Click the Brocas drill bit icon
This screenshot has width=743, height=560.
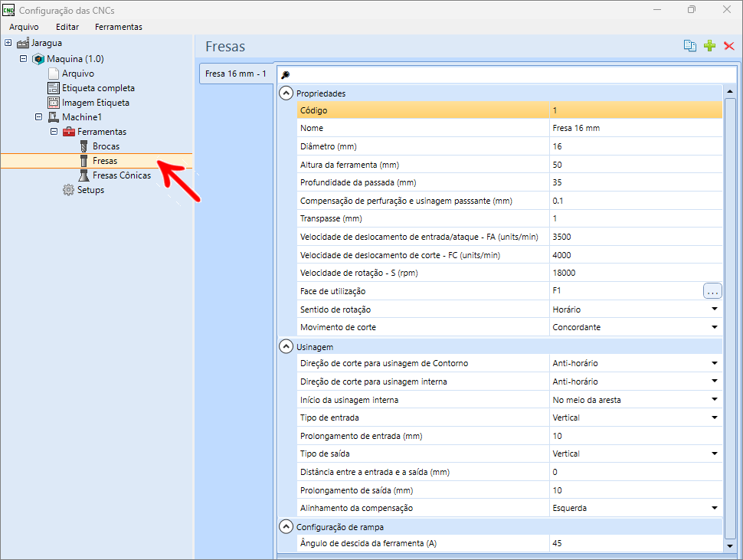83,146
